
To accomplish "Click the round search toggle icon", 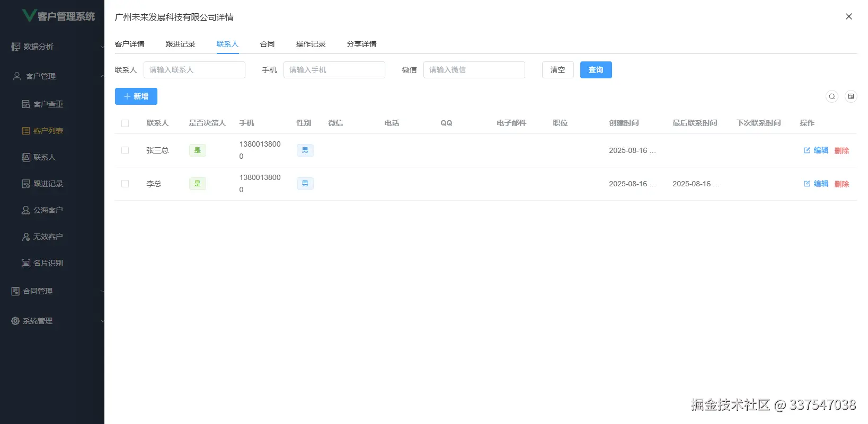I will click(x=832, y=96).
